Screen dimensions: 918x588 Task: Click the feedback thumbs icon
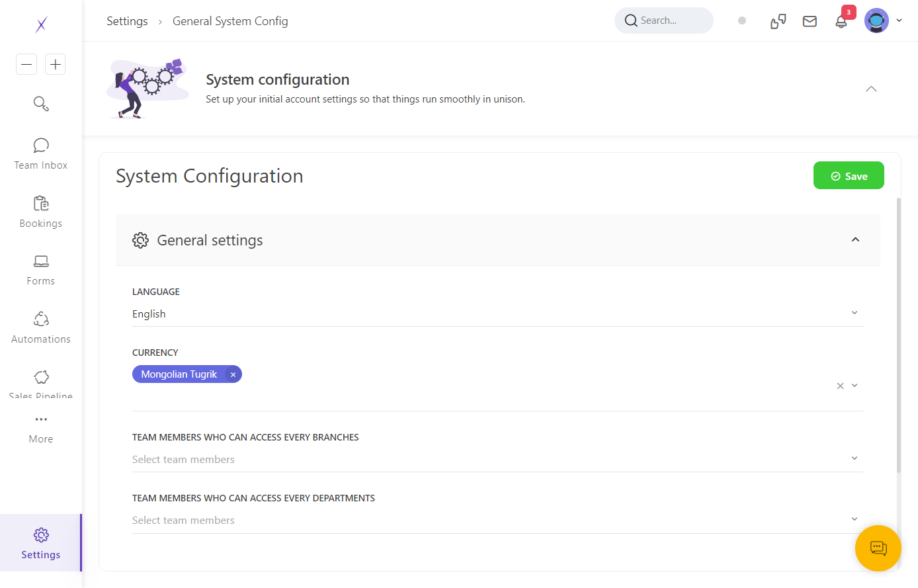[778, 21]
